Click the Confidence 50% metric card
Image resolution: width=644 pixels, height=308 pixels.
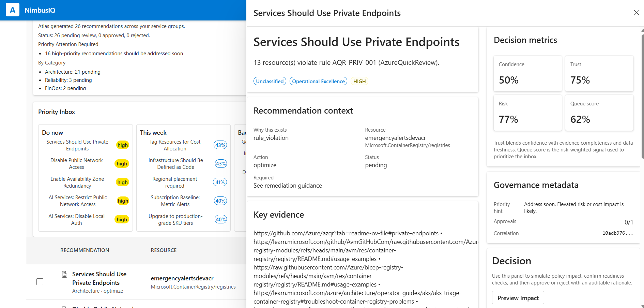click(527, 73)
